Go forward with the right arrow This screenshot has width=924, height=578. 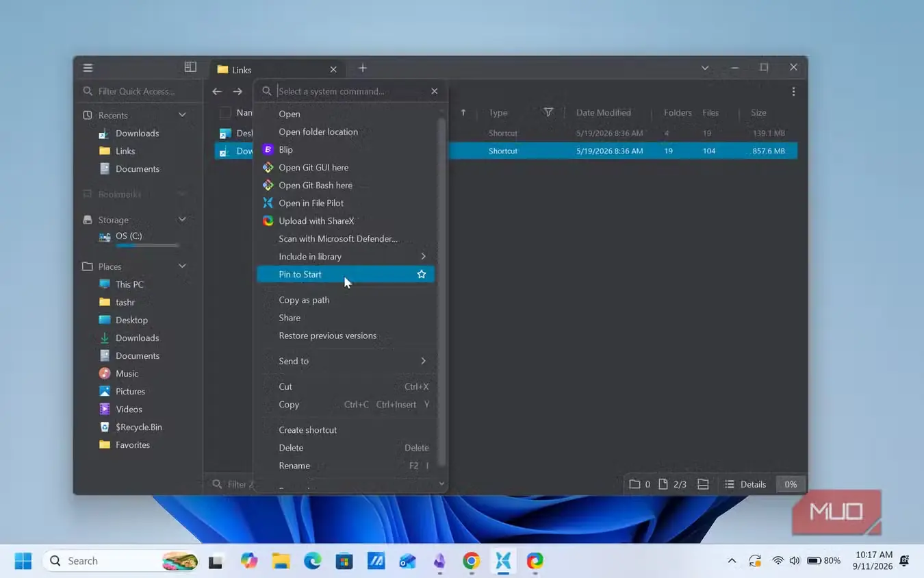(238, 91)
